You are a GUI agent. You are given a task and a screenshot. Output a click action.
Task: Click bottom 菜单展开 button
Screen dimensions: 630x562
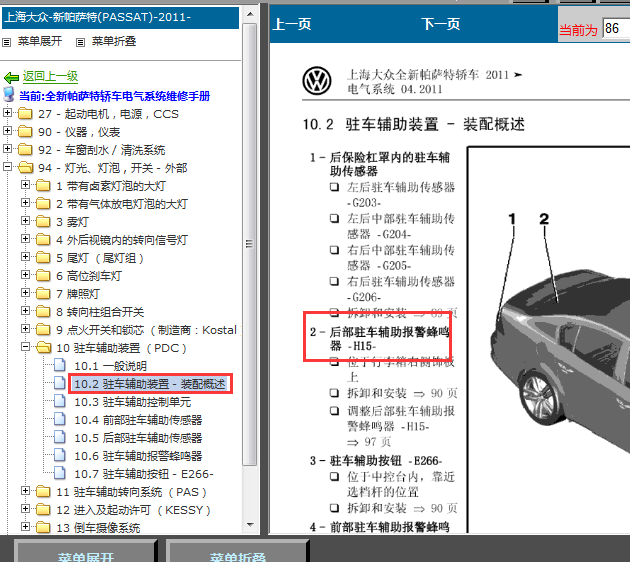click(x=86, y=551)
